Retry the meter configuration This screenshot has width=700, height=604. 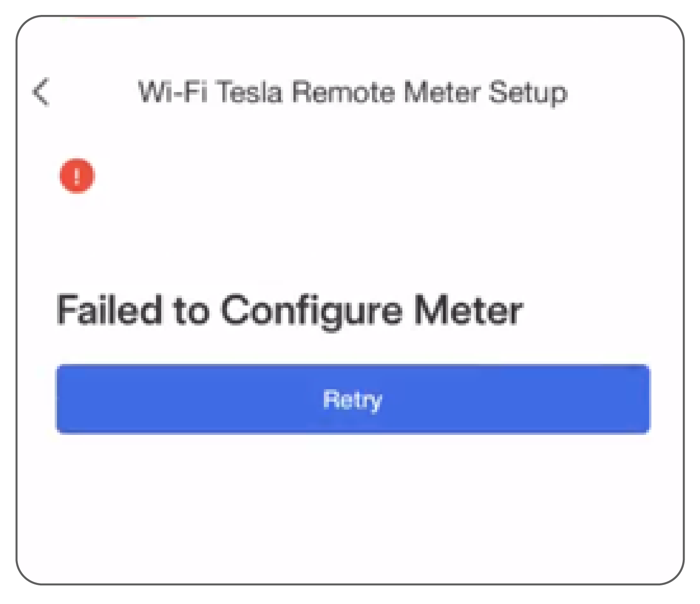tap(353, 399)
